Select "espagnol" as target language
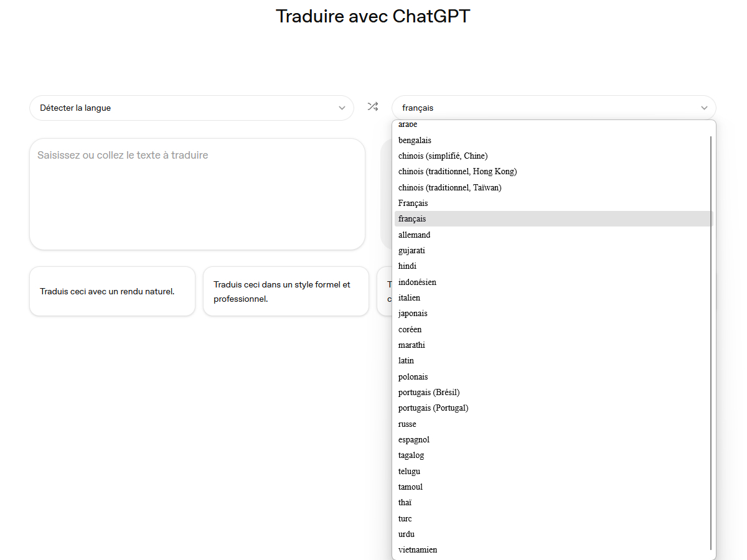The image size is (747, 560). pos(414,439)
